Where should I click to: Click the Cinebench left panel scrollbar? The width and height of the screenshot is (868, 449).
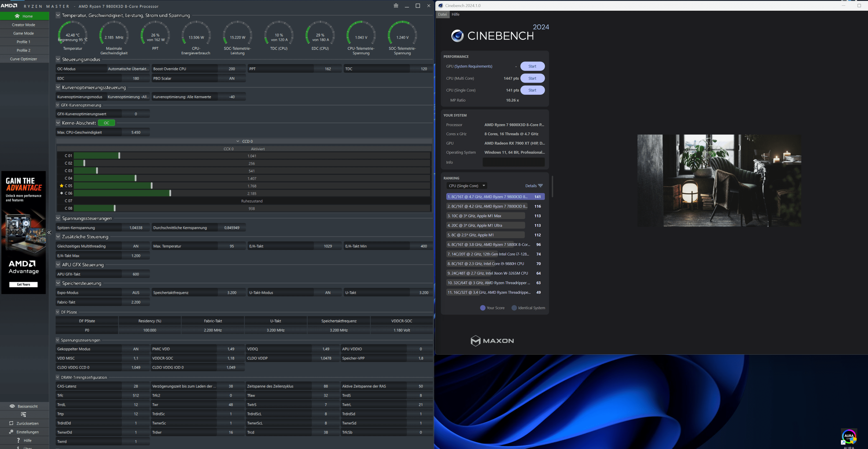tap(552, 186)
